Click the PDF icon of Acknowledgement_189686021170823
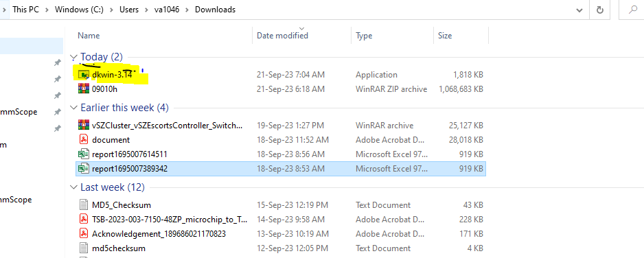The width and height of the screenshot is (644, 258). (84, 234)
